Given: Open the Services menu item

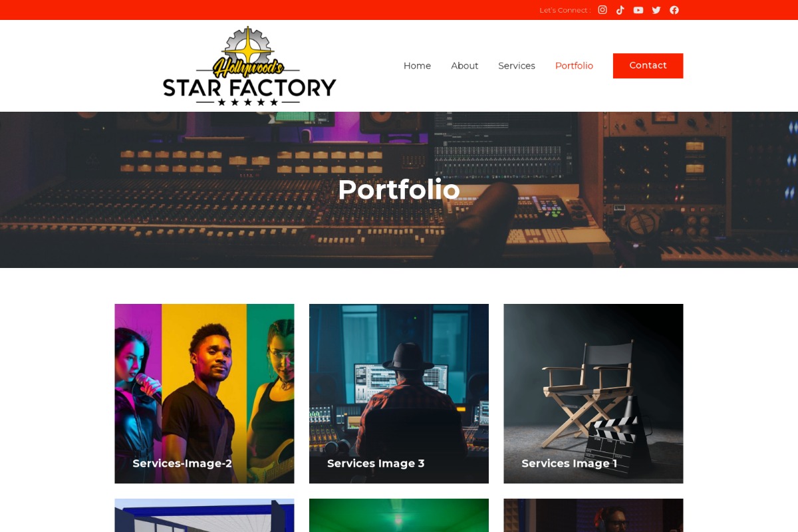Looking at the screenshot, I should tap(517, 66).
